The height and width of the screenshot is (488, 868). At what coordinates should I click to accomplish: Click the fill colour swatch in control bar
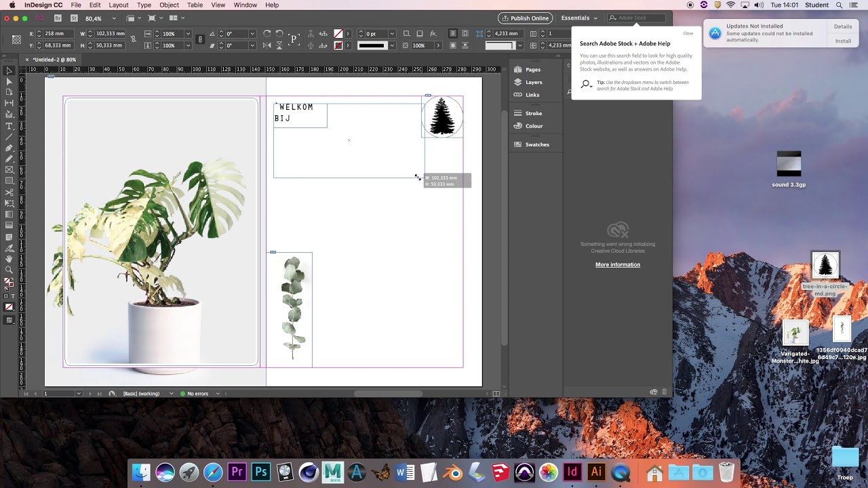tap(338, 33)
